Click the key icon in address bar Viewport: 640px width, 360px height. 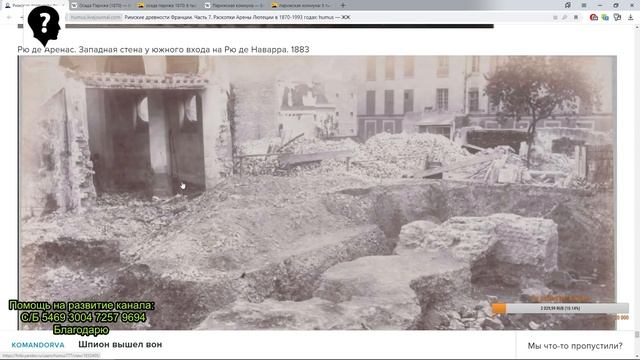[565, 18]
